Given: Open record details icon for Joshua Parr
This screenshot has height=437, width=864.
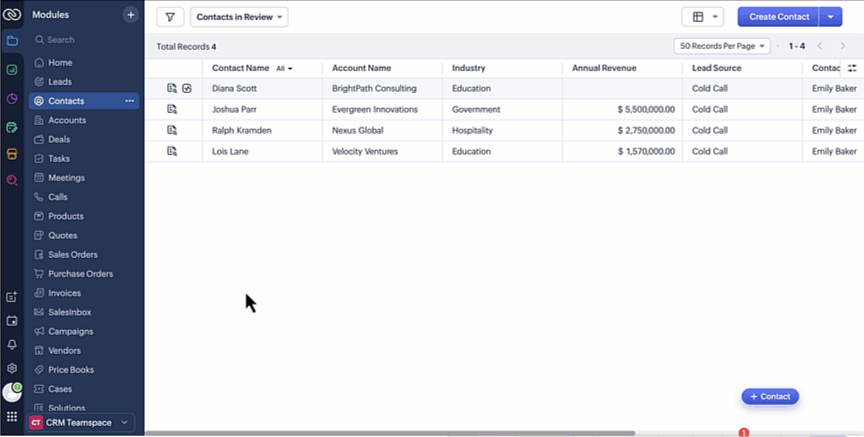Looking at the screenshot, I should (172, 109).
